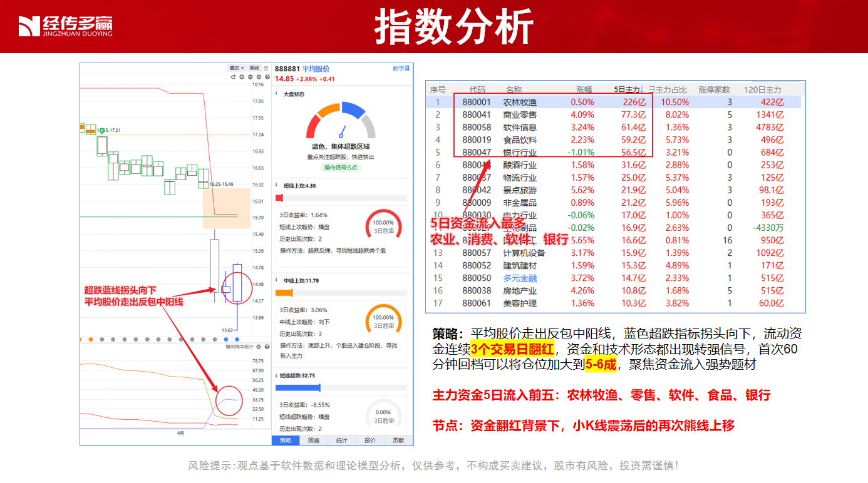The width and height of the screenshot is (868, 483).
Task: Open the 多元金融 sector link
Action: tap(520, 278)
